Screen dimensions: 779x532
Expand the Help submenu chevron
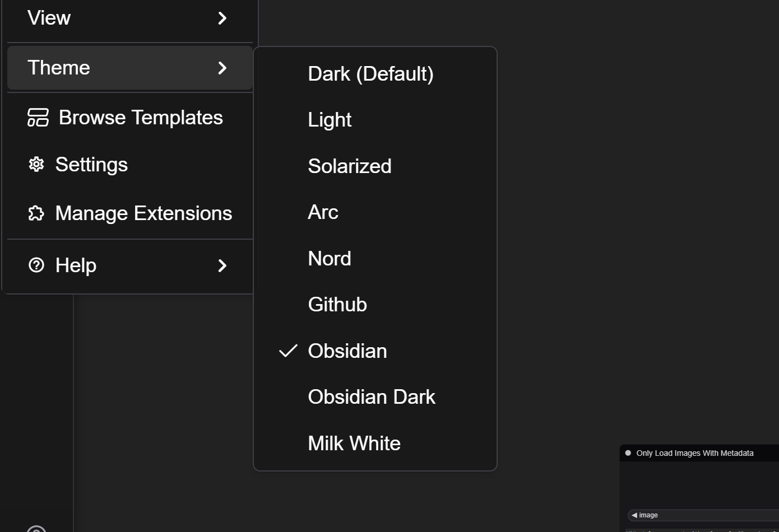222,265
